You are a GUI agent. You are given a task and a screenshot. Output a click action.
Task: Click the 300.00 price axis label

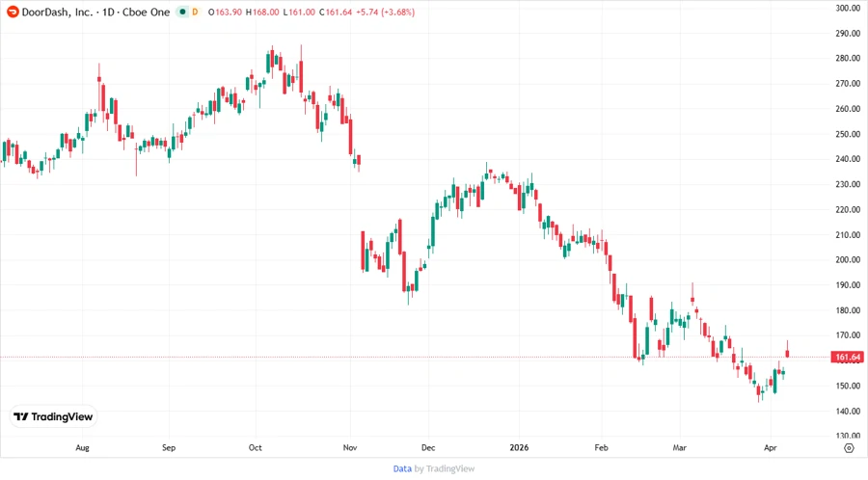(x=848, y=8)
